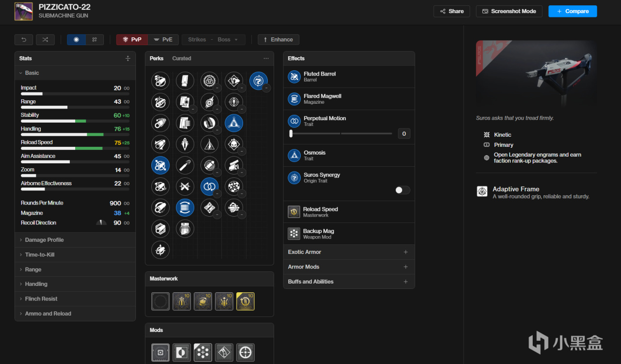Switch to the Curated tab

[182, 58]
